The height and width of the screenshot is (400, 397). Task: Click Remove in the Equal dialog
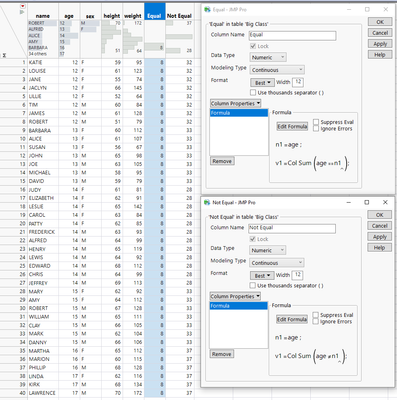pyautogui.click(x=222, y=161)
